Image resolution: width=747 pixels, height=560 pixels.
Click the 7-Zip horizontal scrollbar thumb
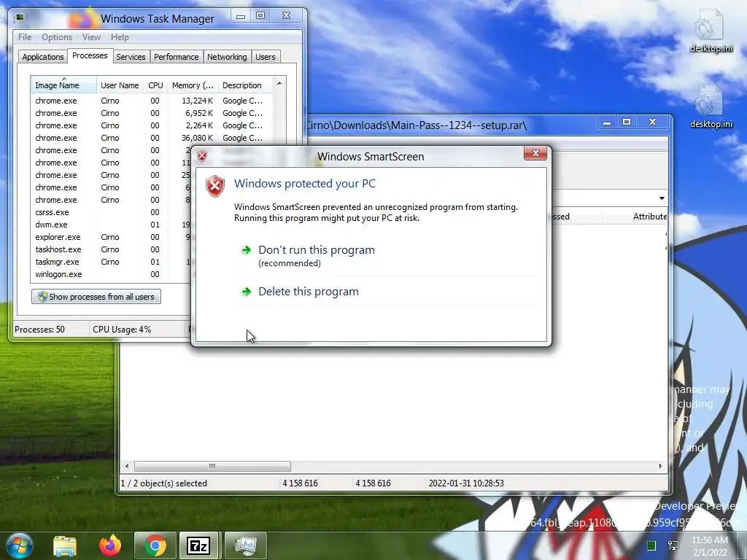[212, 466]
